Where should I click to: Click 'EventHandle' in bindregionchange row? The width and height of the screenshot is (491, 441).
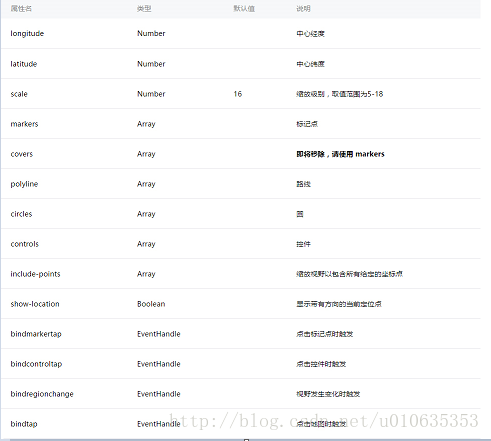159,394
